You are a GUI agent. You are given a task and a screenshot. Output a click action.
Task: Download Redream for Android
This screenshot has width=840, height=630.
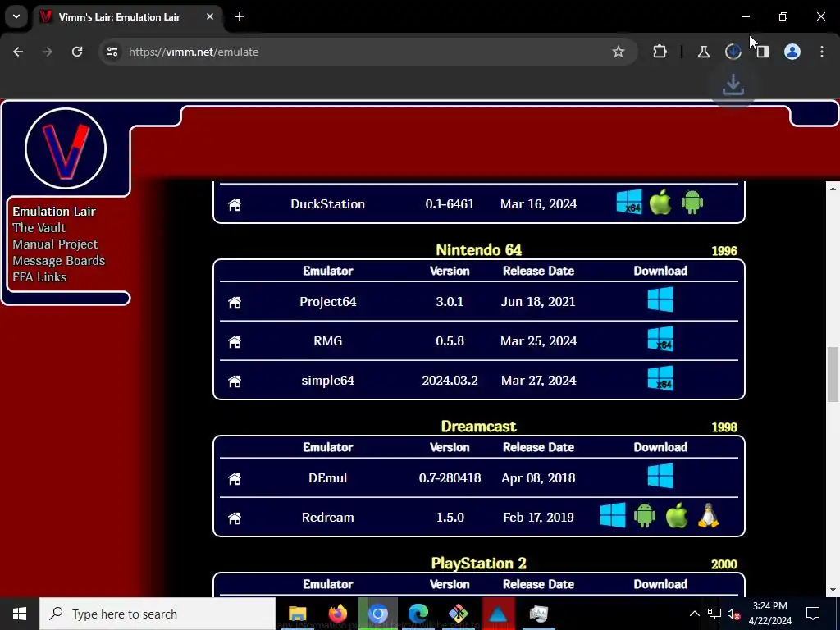pyautogui.click(x=645, y=515)
